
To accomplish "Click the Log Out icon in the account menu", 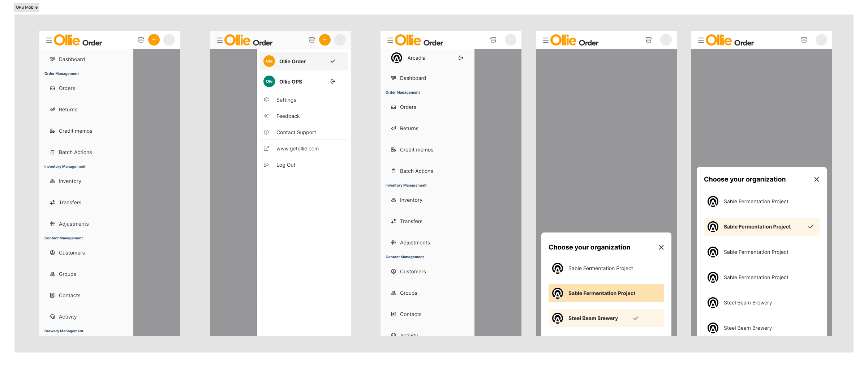I will tap(266, 165).
